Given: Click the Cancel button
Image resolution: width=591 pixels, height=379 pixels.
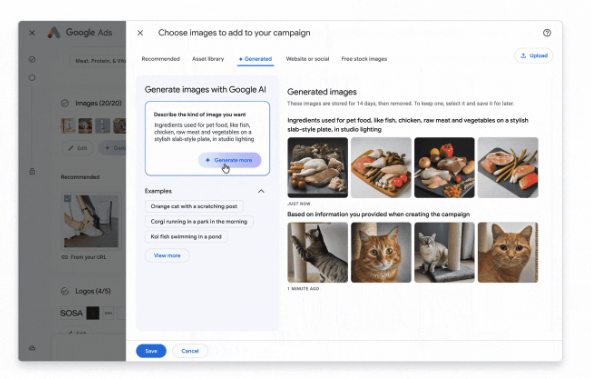Looking at the screenshot, I should click(190, 351).
